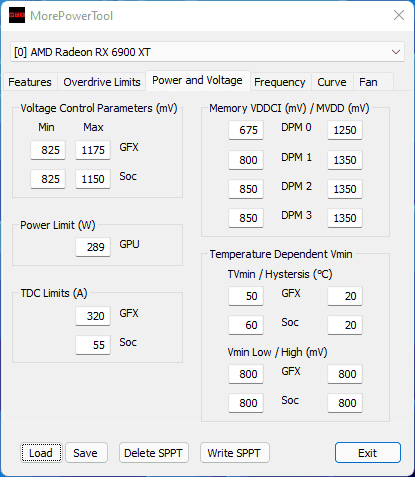This screenshot has height=477, width=415.
Task: Open the Curve tab
Action: (332, 82)
